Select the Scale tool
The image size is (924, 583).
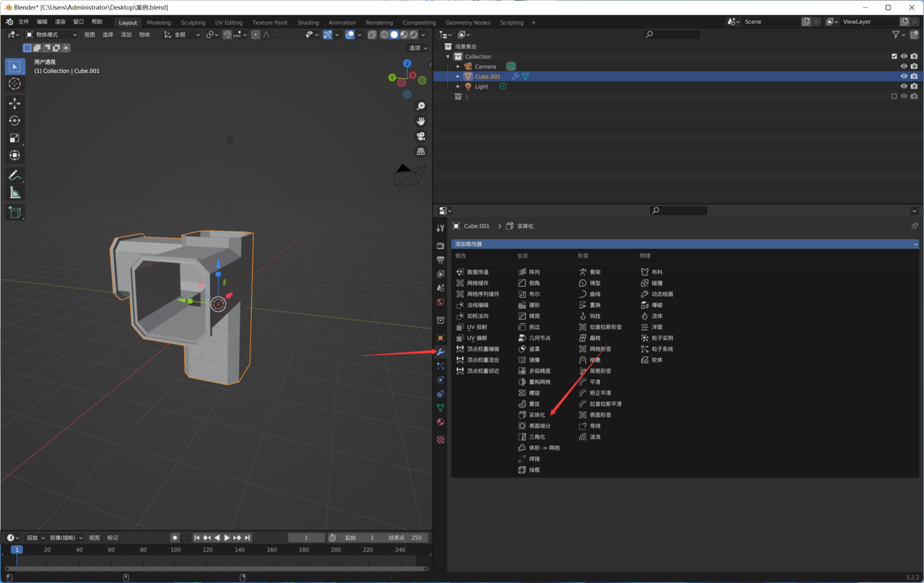(x=14, y=138)
